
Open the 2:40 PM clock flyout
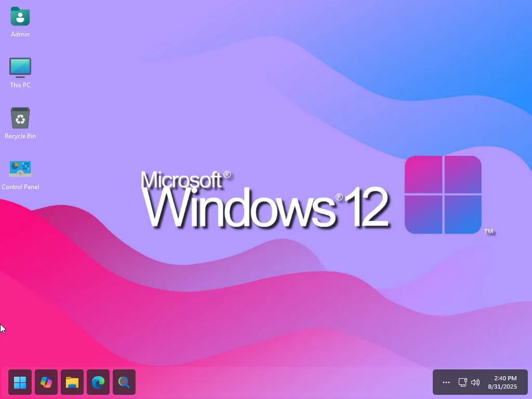[x=505, y=378]
